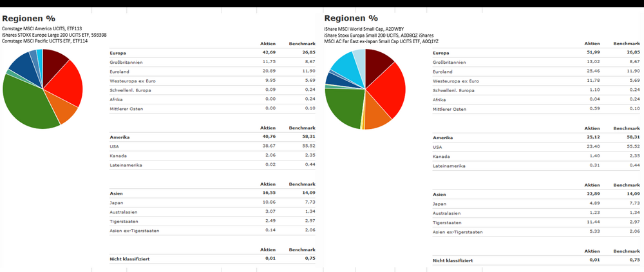Select Westeuropa ex Euro value 11,78
Image resolution: width=644 pixels, height=272 pixels.
594,81
